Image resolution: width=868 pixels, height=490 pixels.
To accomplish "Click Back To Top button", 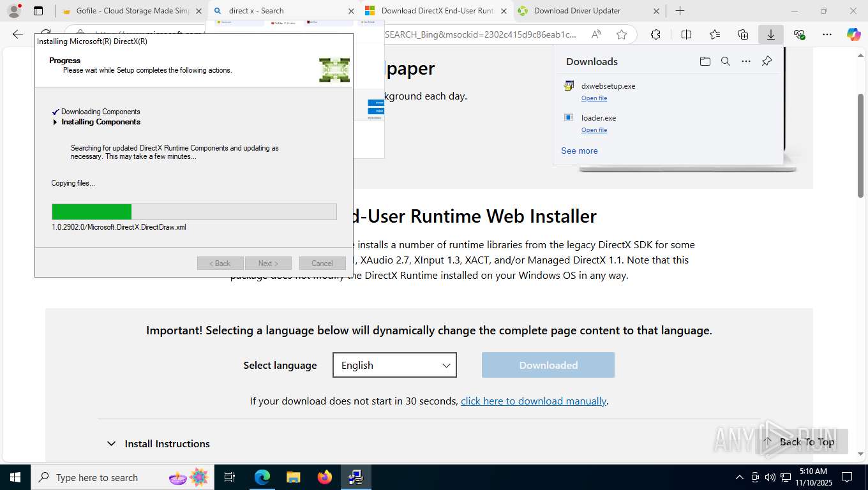I will (x=801, y=442).
